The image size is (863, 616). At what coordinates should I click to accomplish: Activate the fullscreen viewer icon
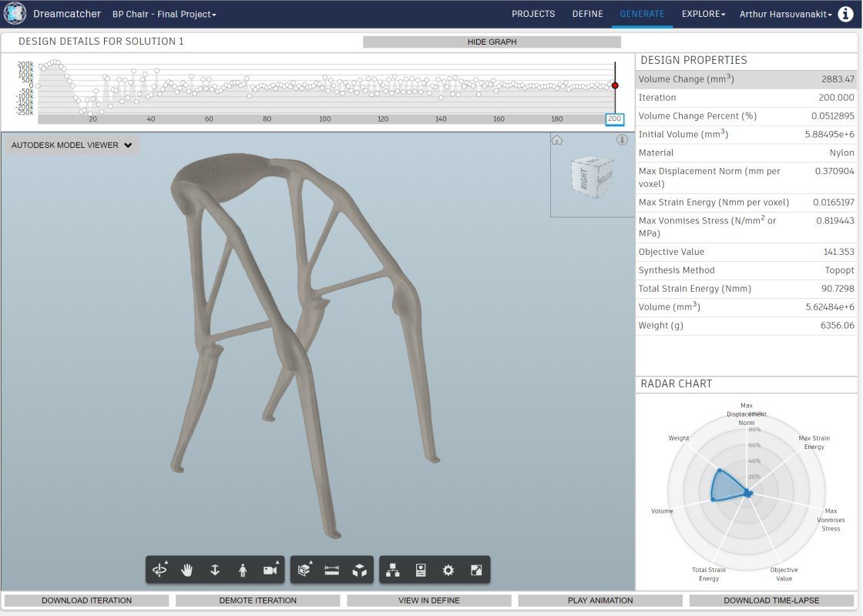[476, 570]
